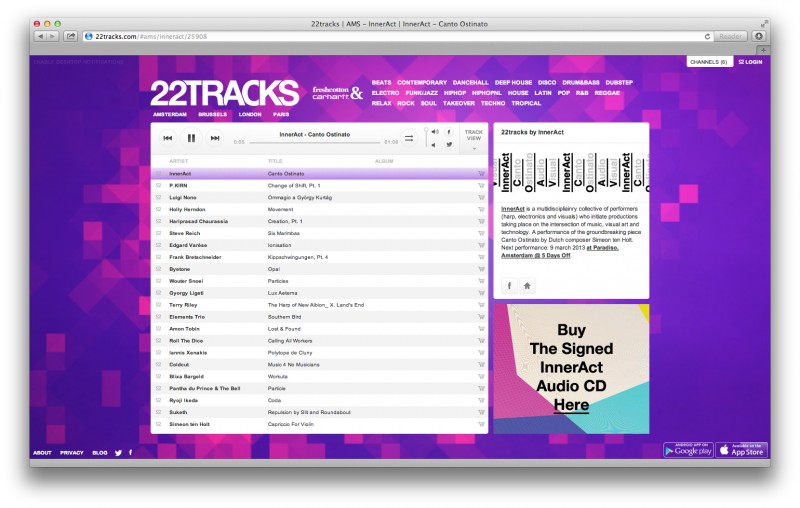Open the Google Play app badge
The image size is (800, 508).
[688, 450]
